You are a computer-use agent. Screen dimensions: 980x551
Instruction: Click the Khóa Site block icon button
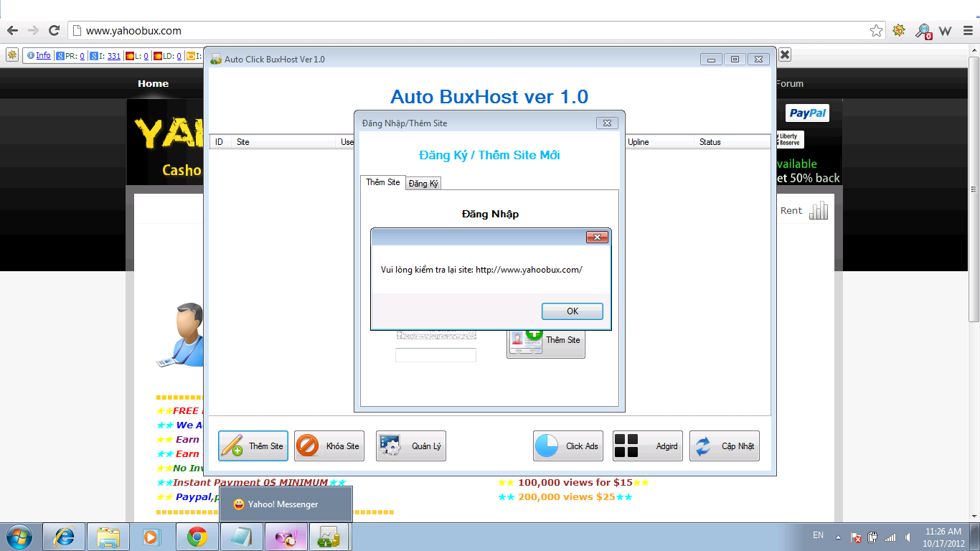pyautogui.click(x=329, y=446)
